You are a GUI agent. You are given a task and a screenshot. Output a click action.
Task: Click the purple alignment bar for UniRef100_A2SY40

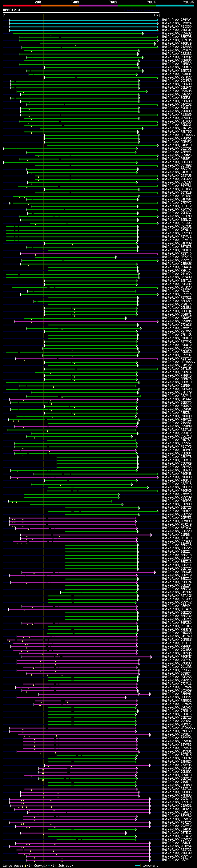89,254
